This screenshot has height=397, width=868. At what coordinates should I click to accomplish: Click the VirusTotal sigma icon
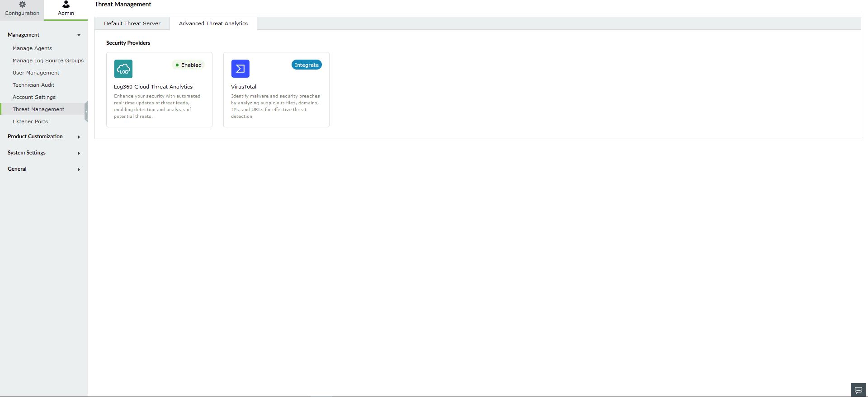[x=241, y=69]
